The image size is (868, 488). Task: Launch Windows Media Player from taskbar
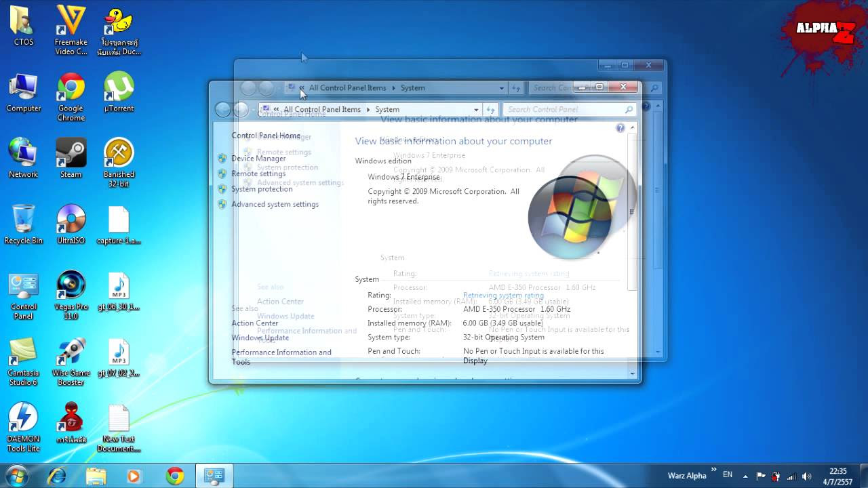pos(136,476)
